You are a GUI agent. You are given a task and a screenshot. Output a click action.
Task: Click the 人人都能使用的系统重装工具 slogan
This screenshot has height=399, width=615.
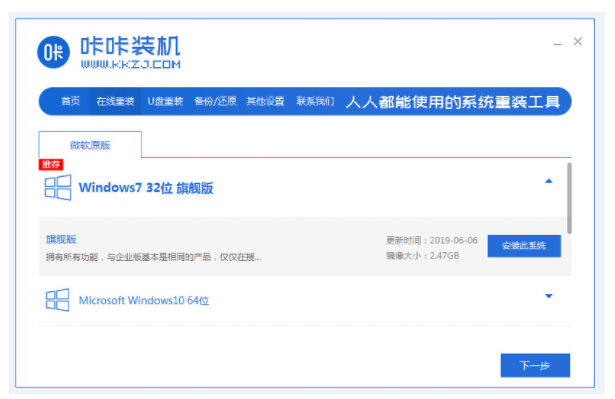pyautogui.click(x=453, y=102)
